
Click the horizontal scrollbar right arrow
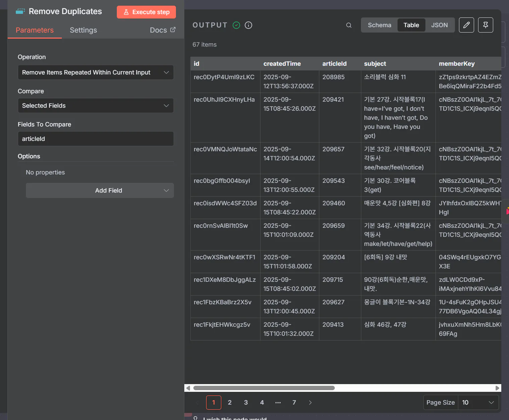(497, 388)
